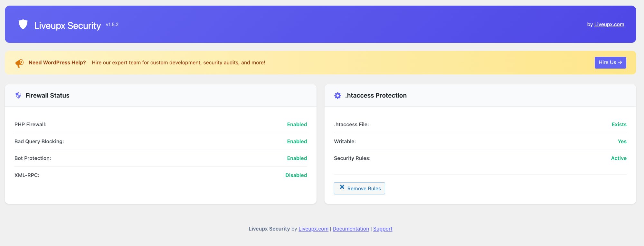Click the Active status value

pos(619,158)
